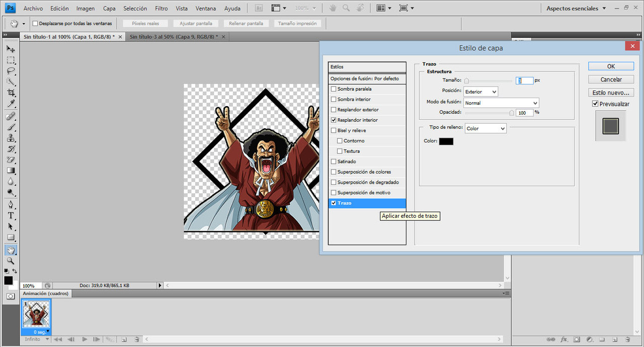Check Desplazarse por todas las ventanas
The image size is (644, 347).
[35, 23]
